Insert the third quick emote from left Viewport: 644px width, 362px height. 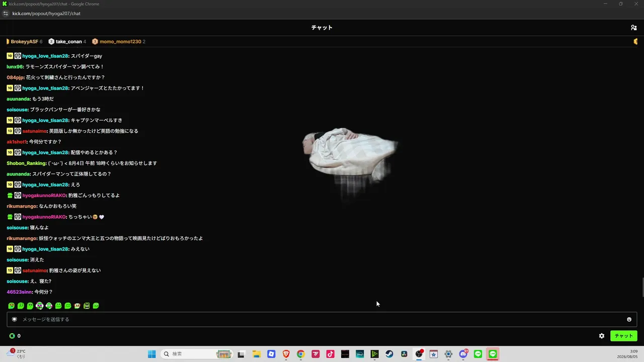[x=30, y=306]
